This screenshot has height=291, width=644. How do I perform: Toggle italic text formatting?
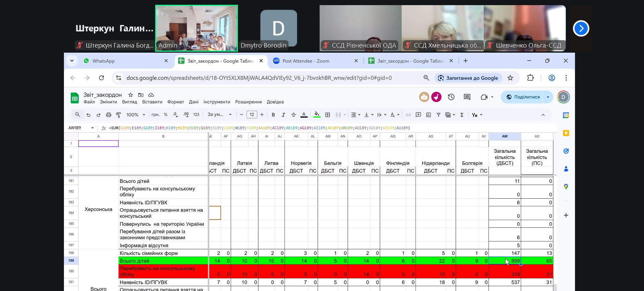point(283,115)
